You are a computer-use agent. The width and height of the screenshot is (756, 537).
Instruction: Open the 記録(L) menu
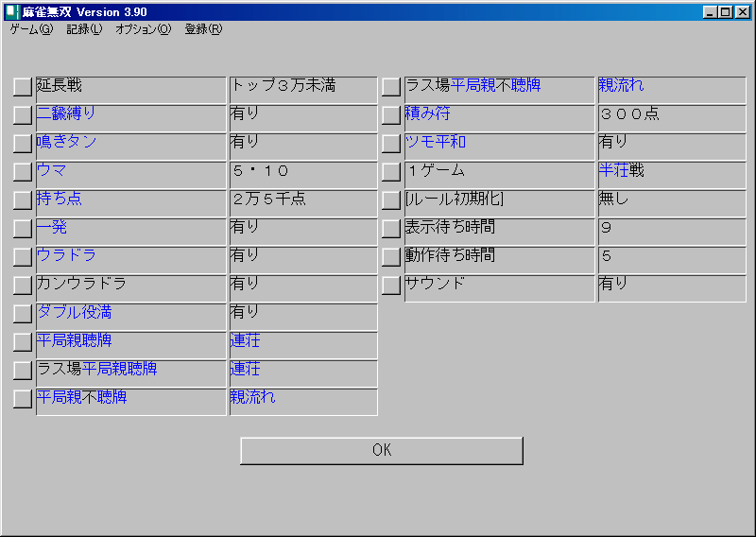(x=84, y=29)
